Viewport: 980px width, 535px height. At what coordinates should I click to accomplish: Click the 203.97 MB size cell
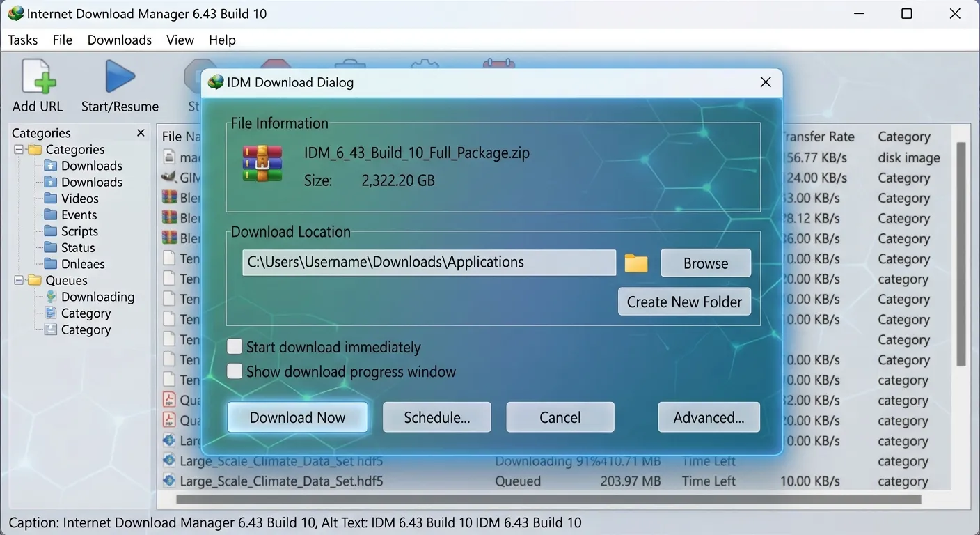click(x=631, y=481)
